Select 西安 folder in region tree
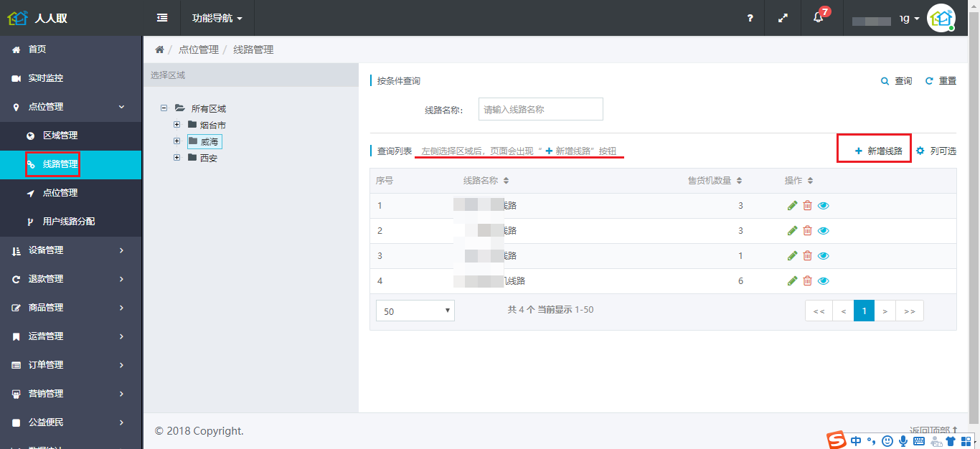This screenshot has height=449, width=980. [x=202, y=158]
